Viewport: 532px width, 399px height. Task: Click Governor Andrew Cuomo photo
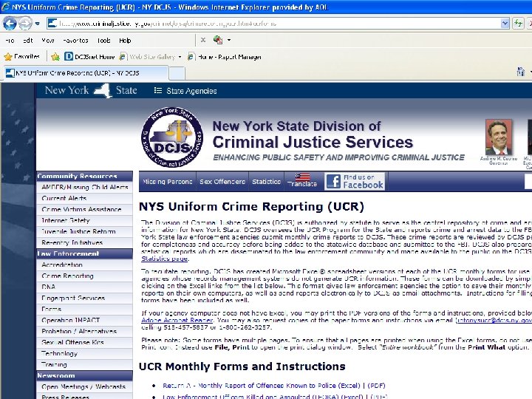click(x=499, y=137)
